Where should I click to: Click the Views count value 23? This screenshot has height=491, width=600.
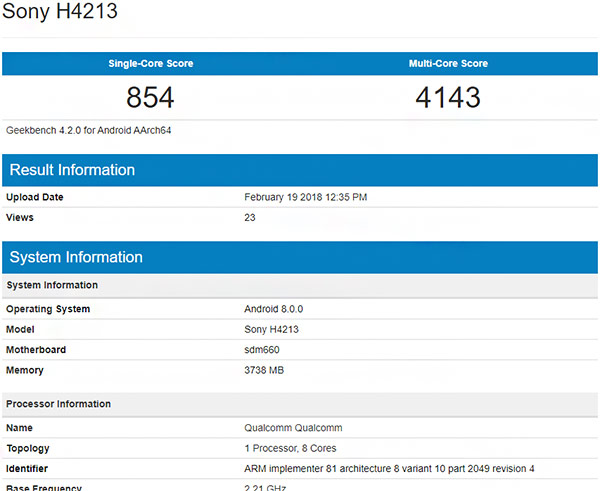[x=250, y=217]
